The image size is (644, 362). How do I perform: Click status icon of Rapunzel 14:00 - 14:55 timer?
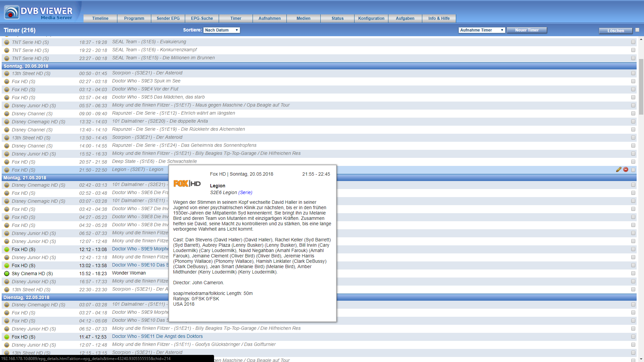point(7,146)
